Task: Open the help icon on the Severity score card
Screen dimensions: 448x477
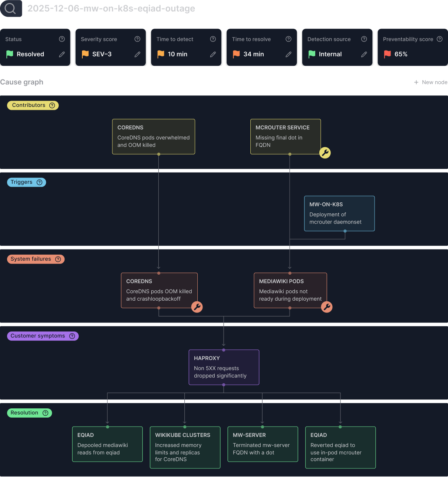Action: pos(137,39)
